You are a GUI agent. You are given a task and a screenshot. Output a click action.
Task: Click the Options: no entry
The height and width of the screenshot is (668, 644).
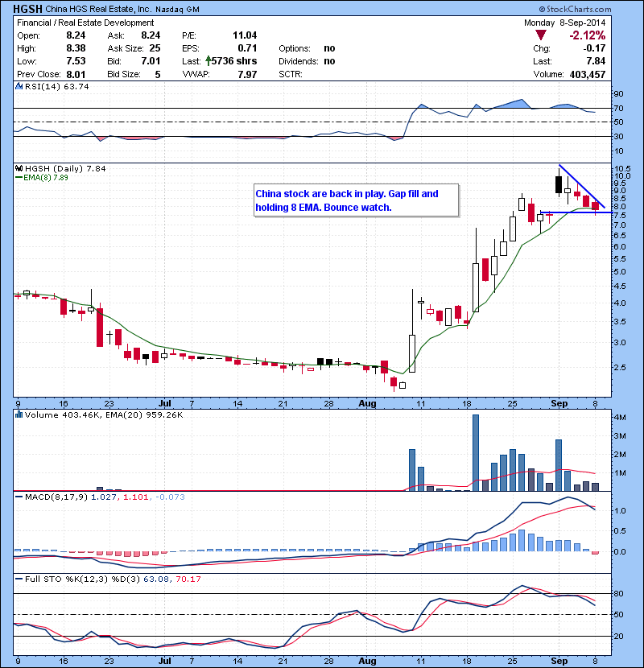(x=307, y=48)
